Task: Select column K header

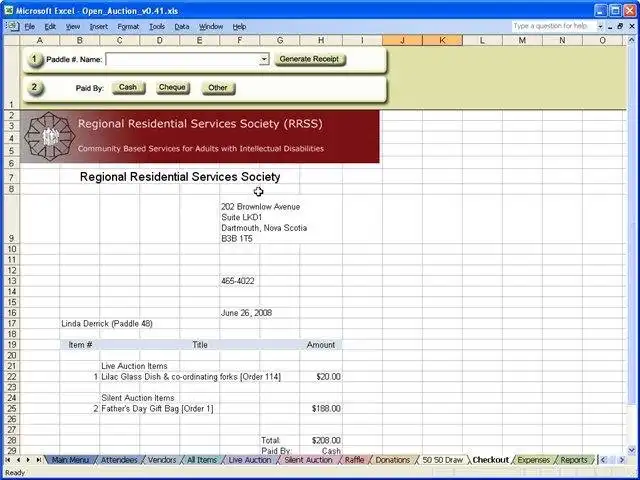Action: coord(442,40)
